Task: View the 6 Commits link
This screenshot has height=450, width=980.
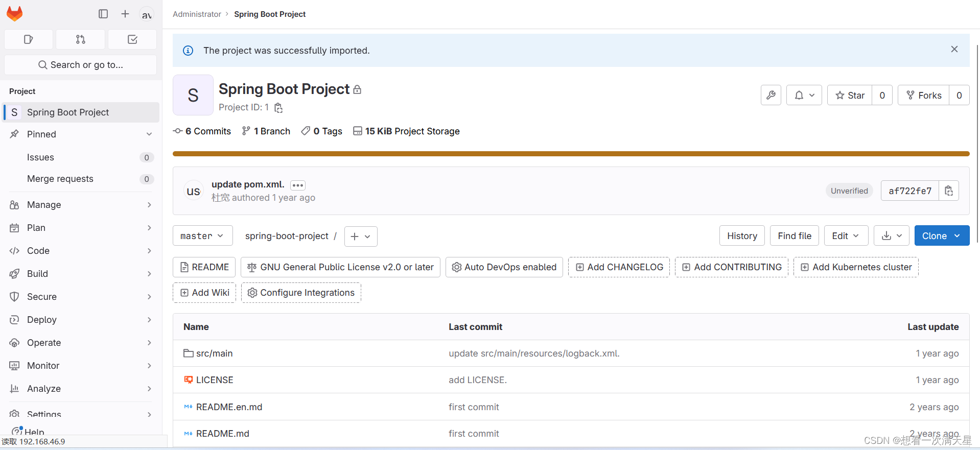Action: [202, 131]
